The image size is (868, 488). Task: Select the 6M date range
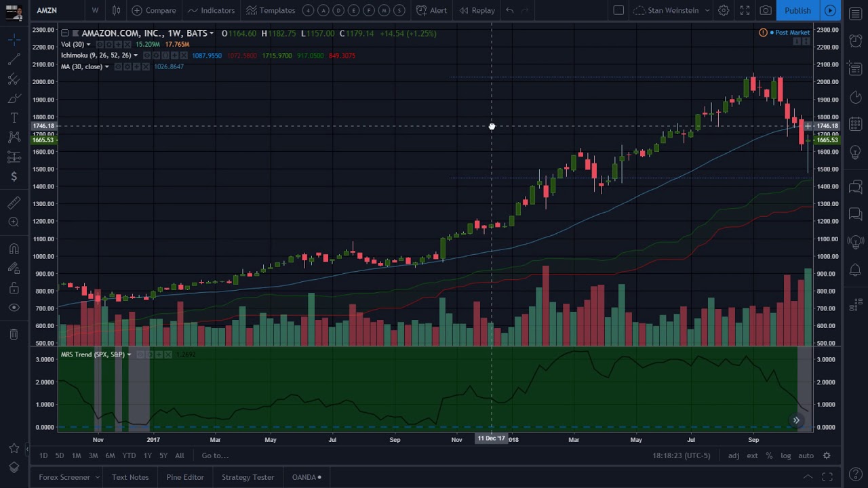click(110, 455)
